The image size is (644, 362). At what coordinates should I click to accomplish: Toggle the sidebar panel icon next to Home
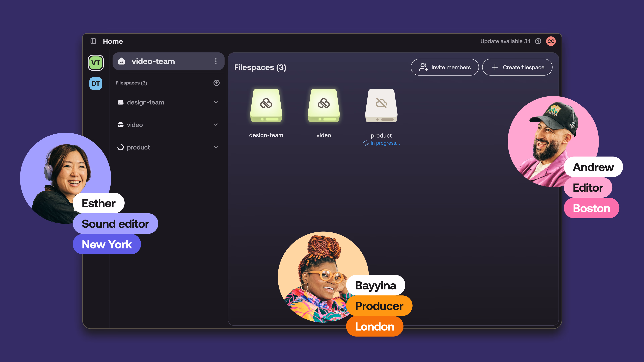(x=93, y=41)
